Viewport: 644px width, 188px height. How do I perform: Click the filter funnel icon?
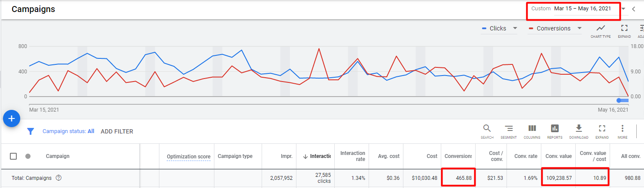point(31,131)
